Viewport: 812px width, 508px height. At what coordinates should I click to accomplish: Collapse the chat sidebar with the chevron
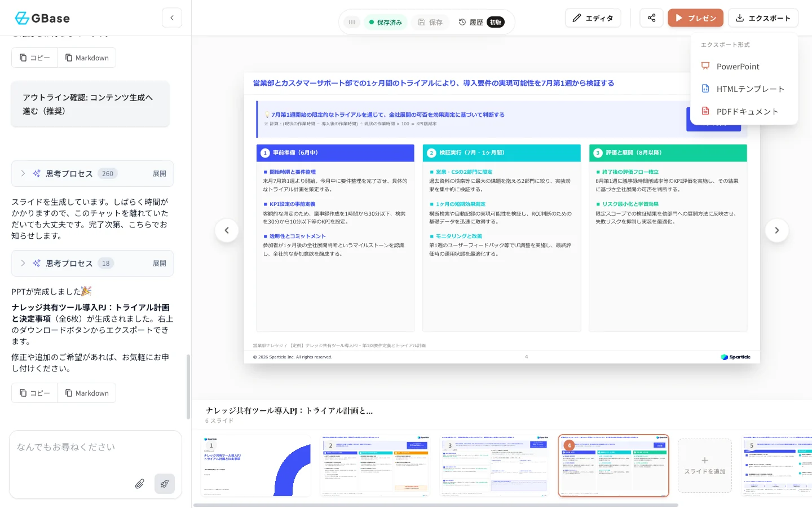[x=172, y=18]
